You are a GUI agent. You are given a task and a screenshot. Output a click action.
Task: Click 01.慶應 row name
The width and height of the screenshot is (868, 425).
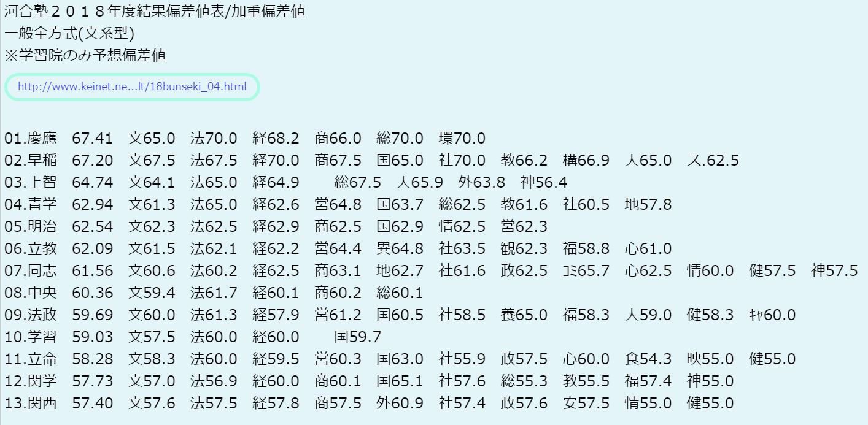coord(30,139)
